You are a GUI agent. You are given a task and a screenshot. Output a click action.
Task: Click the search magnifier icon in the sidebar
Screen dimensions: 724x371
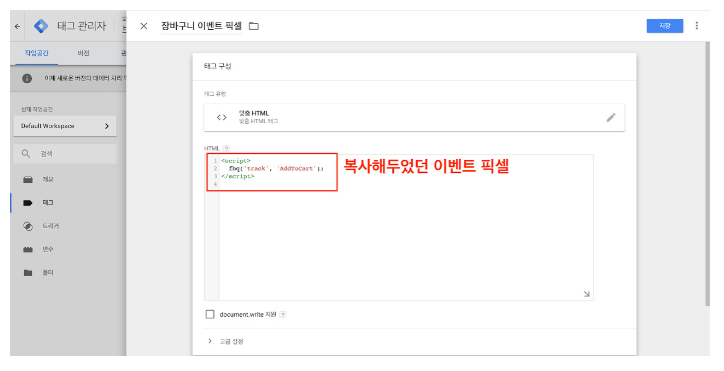[26, 153]
